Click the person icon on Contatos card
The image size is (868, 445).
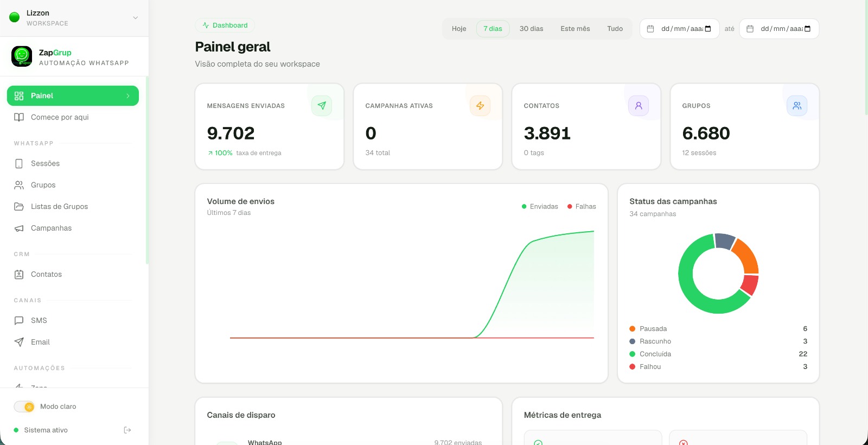click(639, 106)
